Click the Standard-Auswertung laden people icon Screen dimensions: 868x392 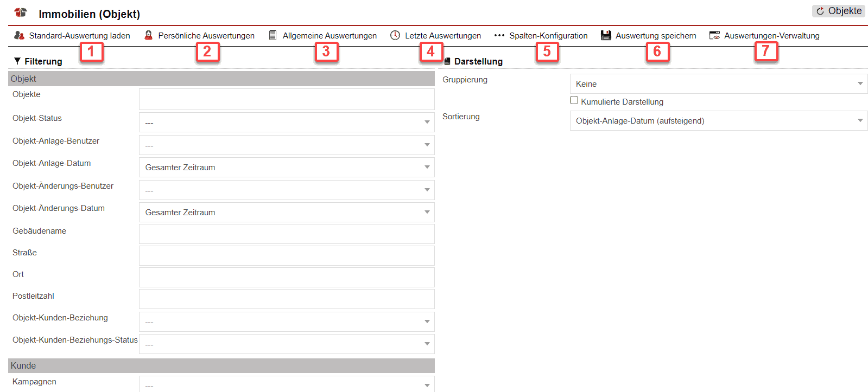[19, 35]
